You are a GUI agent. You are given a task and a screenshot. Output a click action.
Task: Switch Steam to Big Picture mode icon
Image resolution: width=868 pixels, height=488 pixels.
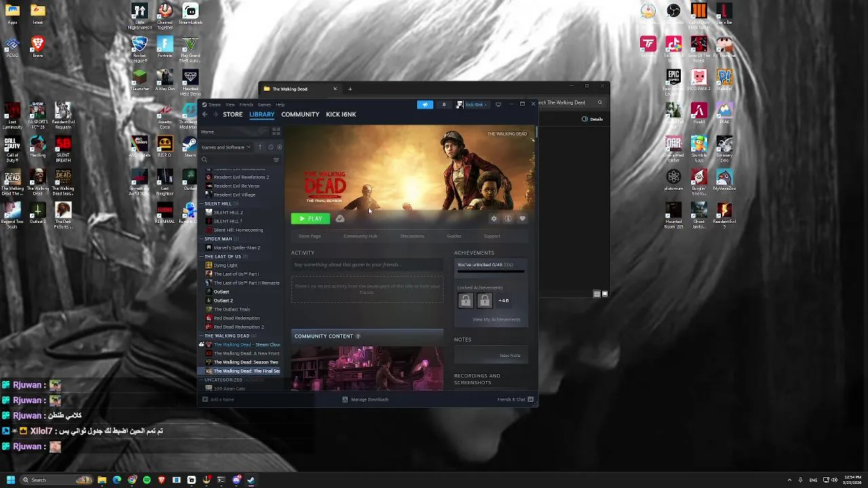[x=498, y=104]
